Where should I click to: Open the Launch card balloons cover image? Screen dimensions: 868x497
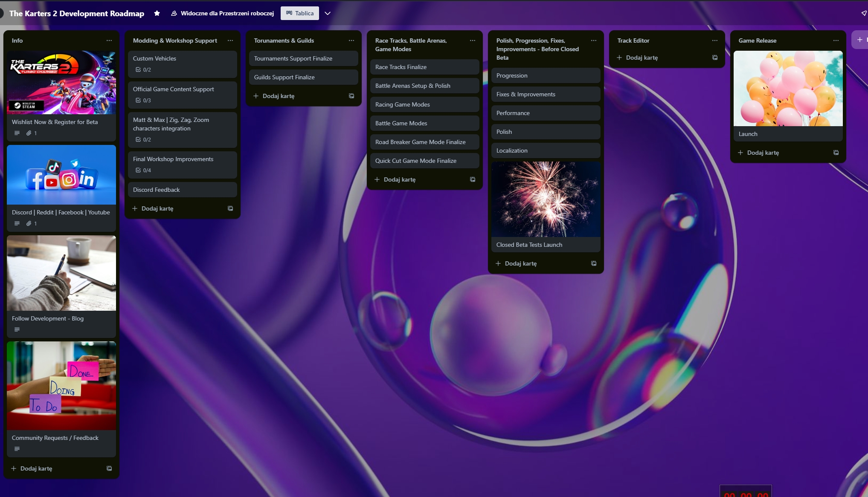pos(788,89)
